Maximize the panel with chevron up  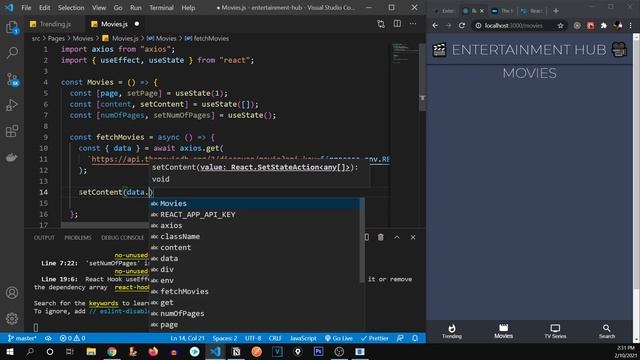(397, 237)
